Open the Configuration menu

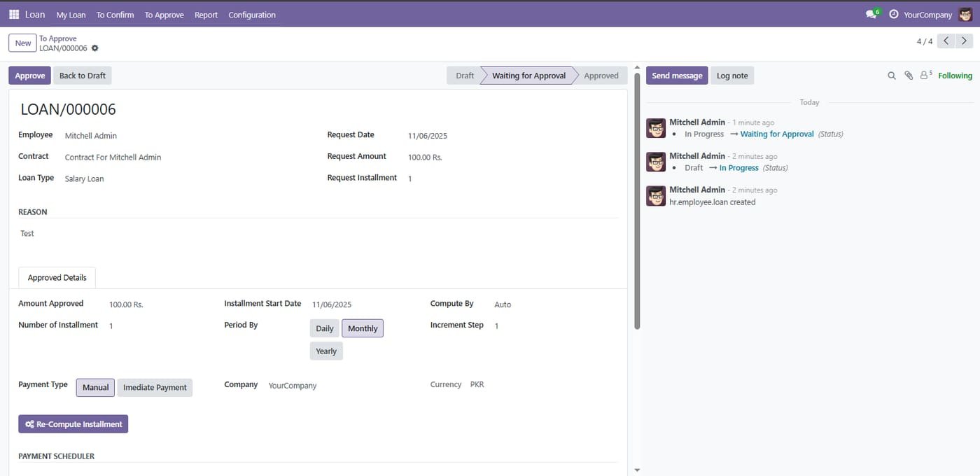tap(252, 15)
